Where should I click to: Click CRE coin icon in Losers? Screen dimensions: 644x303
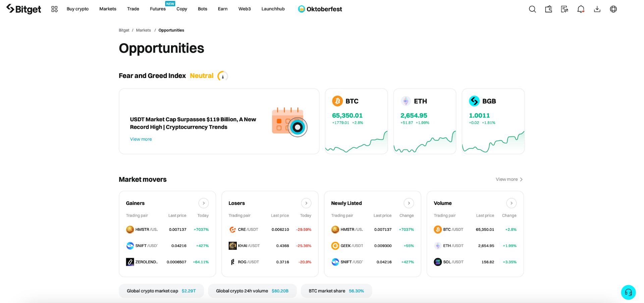click(x=232, y=229)
